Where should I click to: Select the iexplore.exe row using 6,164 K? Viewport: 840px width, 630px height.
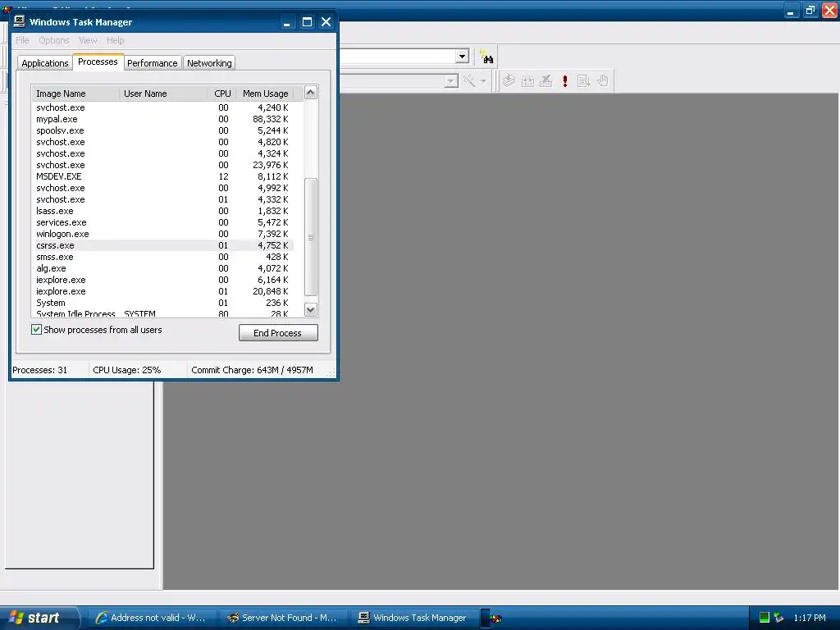coord(162,281)
